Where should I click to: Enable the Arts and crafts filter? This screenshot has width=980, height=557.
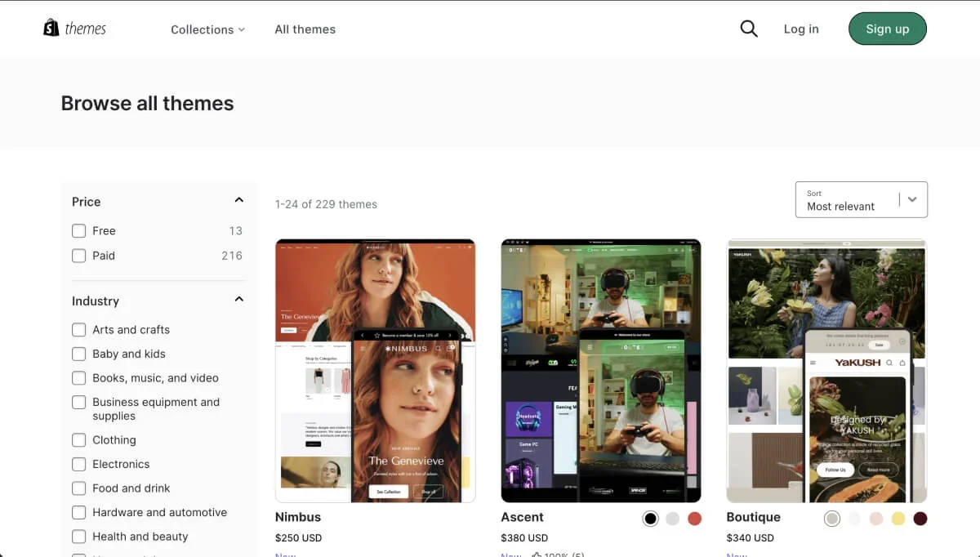point(78,329)
